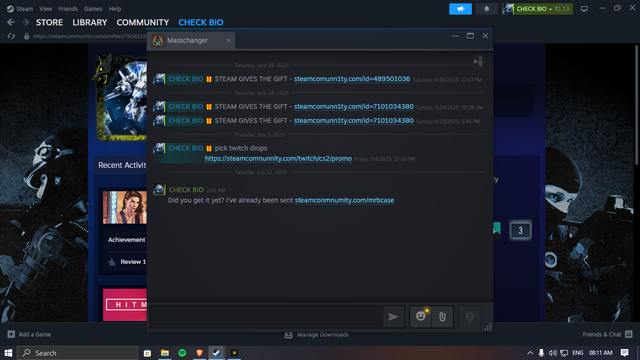Screen dimensions: 640x360
Task: Open the Help menu
Action: click(x=115, y=9)
